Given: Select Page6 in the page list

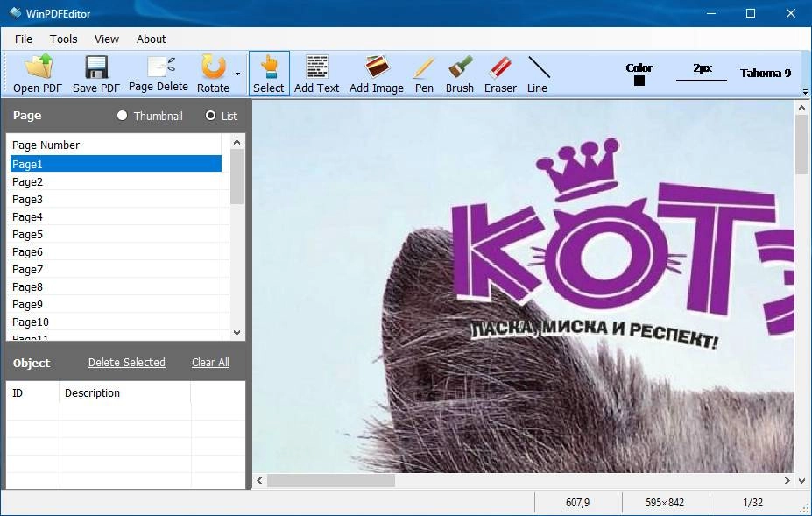Looking at the screenshot, I should pos(116,252).
